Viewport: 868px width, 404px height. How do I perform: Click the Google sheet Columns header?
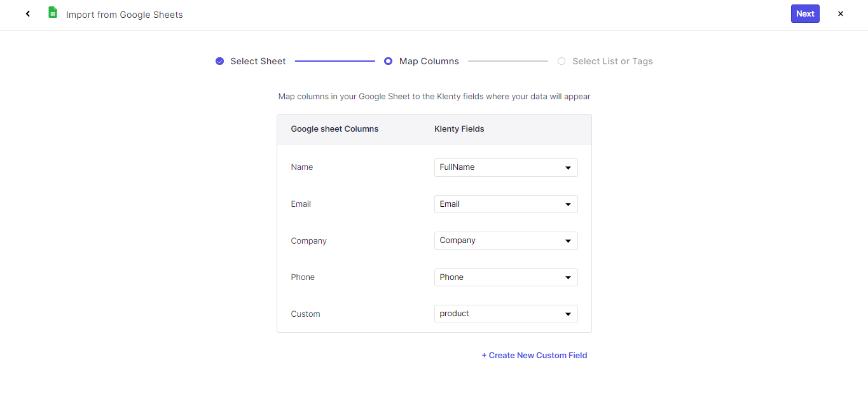tap(334, 129)
